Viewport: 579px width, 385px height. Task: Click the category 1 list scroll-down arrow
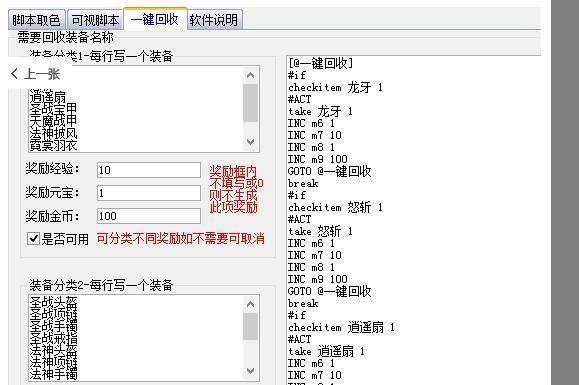click(250, 142)
